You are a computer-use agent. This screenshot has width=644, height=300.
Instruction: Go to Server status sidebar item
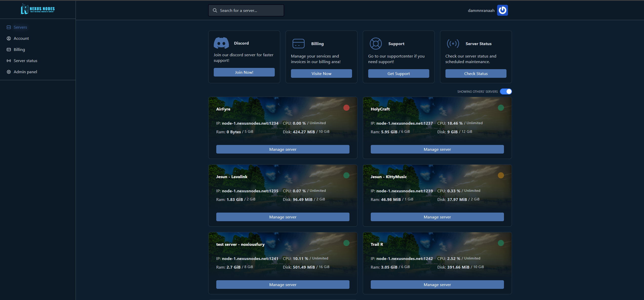tap(25, 61)
